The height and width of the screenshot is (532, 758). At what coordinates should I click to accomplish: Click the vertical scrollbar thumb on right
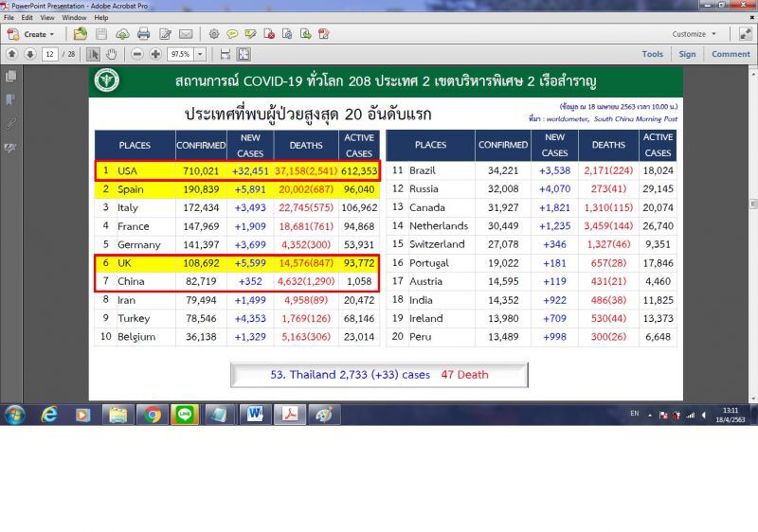click(753, 204)
